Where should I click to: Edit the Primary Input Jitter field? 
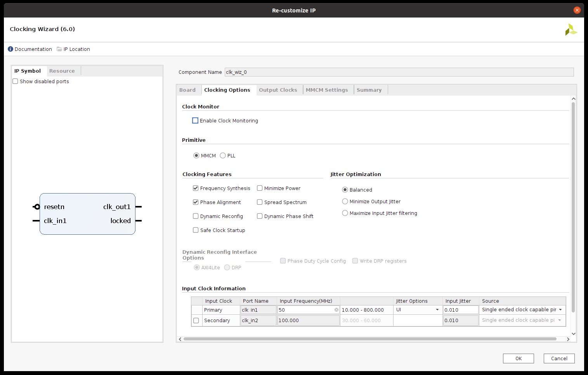click(461, 310)
